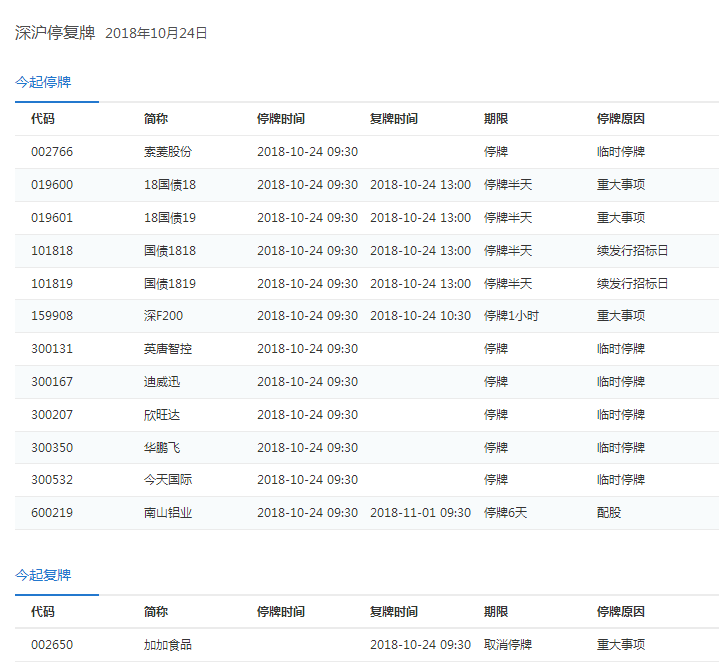Click 停牌原因 header in the 今起复牌 table

coord(621,612)
